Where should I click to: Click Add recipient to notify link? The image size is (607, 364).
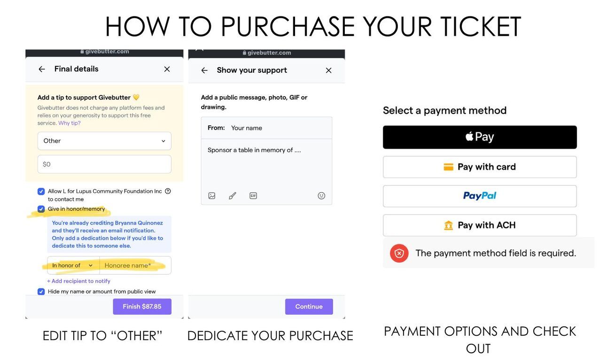(79, 281)
